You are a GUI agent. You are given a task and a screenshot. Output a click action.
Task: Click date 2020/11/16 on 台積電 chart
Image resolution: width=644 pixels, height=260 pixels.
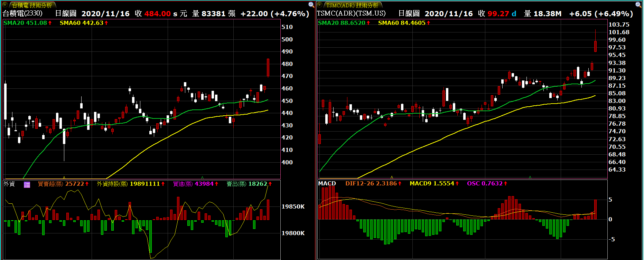click(x=106, y=14)
